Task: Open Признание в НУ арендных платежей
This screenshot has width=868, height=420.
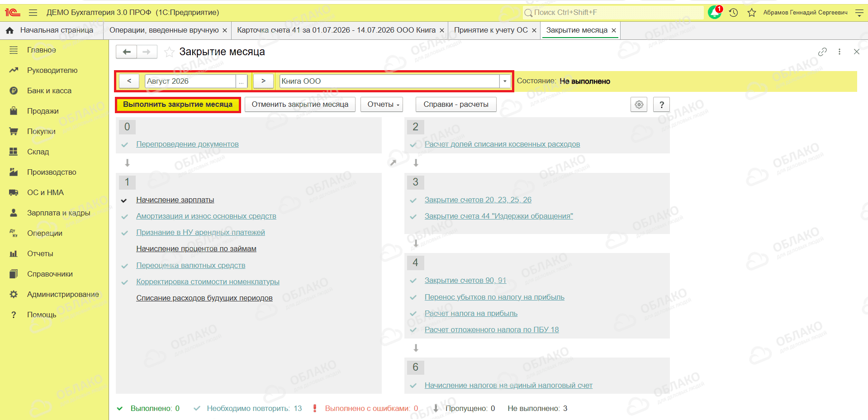Action: click(200, 233)
